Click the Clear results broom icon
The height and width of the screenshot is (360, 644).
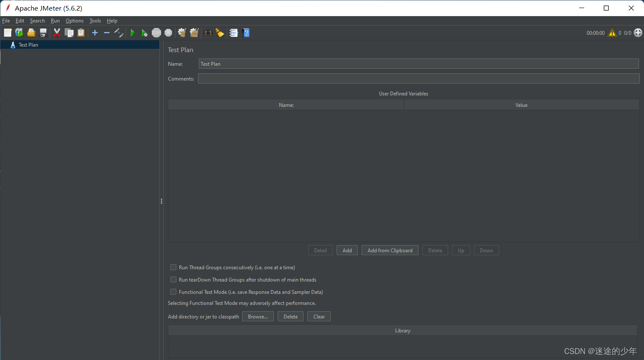[x=182, y=33]
